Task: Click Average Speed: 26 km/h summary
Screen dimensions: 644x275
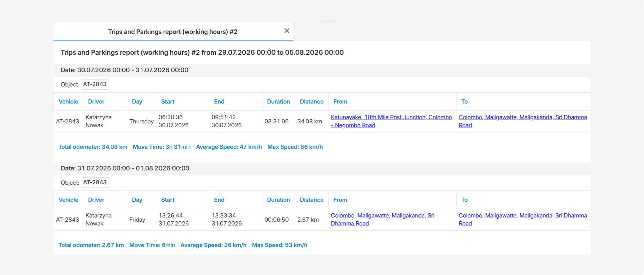Action: tap(213, 245)
